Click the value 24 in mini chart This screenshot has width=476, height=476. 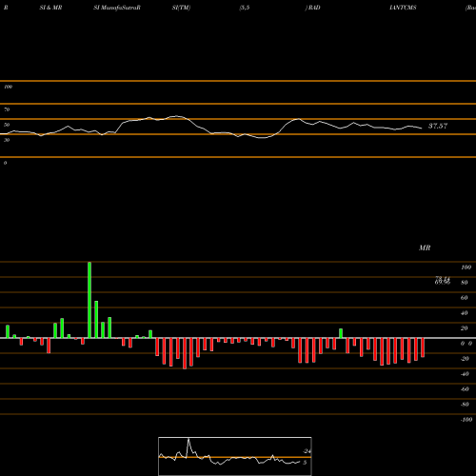(307, 451)
